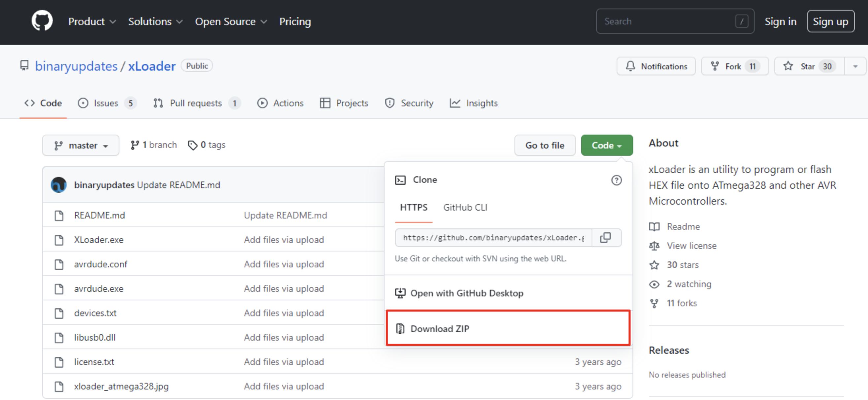Image resolution: width=868 pixels, height=400 pixels.
Task: Click the Clone help question mark icon
Action: [x=616, y=180]
